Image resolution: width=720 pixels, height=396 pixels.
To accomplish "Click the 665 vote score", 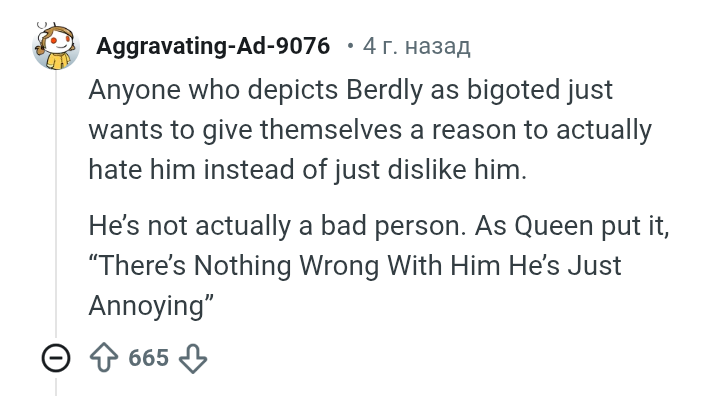I will coord(148,358).
